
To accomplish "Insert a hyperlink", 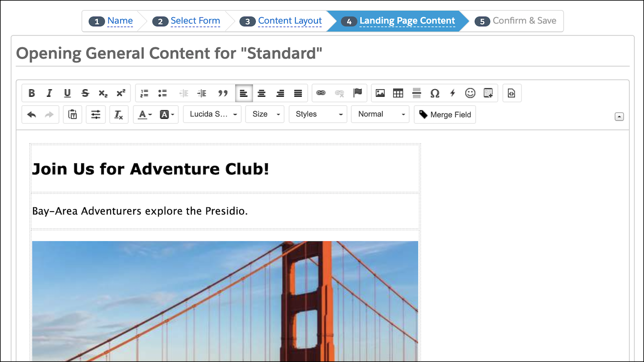I will (x=321, y=93).
